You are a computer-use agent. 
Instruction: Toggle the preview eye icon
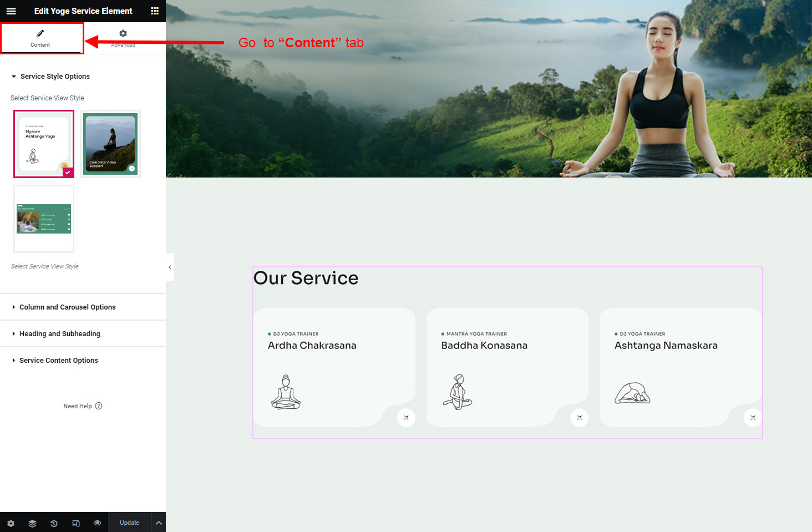pos(97,523)
